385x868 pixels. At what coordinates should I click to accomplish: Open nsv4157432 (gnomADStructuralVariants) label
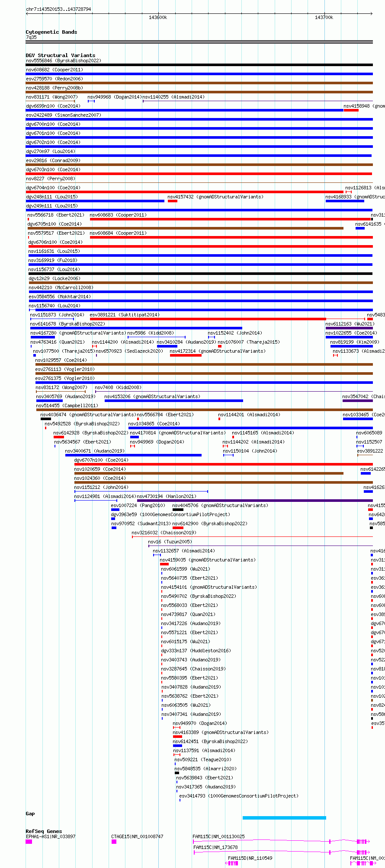pos(215,197)
